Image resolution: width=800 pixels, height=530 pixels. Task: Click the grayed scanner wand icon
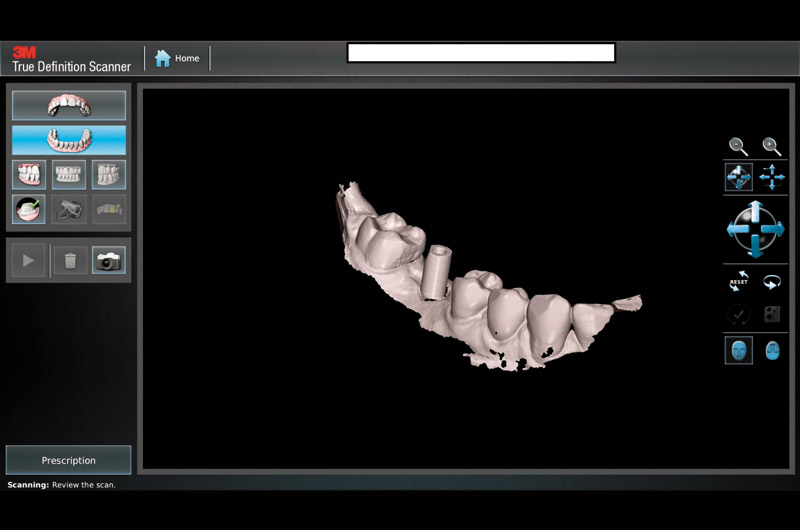coord(68,209)
